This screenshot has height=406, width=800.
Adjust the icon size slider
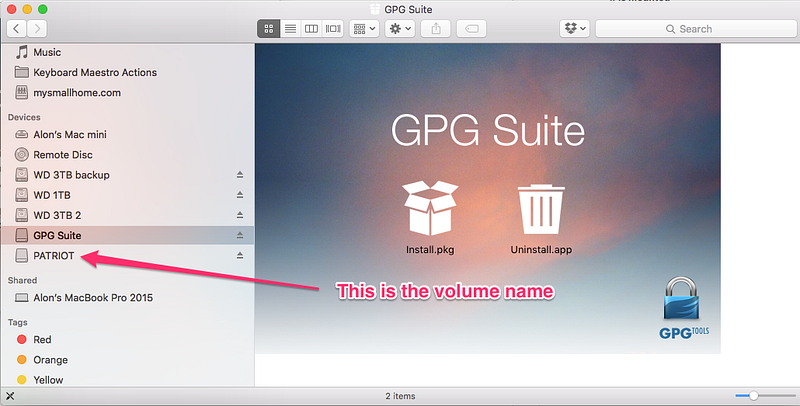click(x=753, y=396)
